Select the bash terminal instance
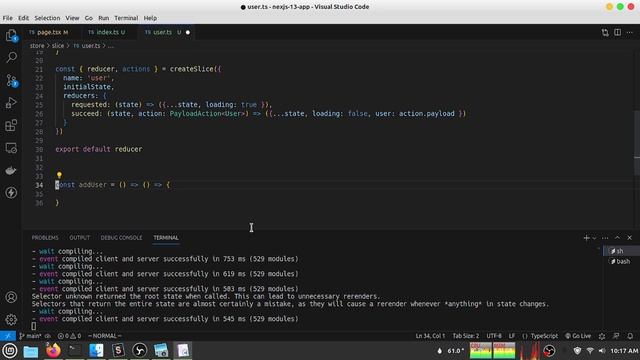 point(621,261)
